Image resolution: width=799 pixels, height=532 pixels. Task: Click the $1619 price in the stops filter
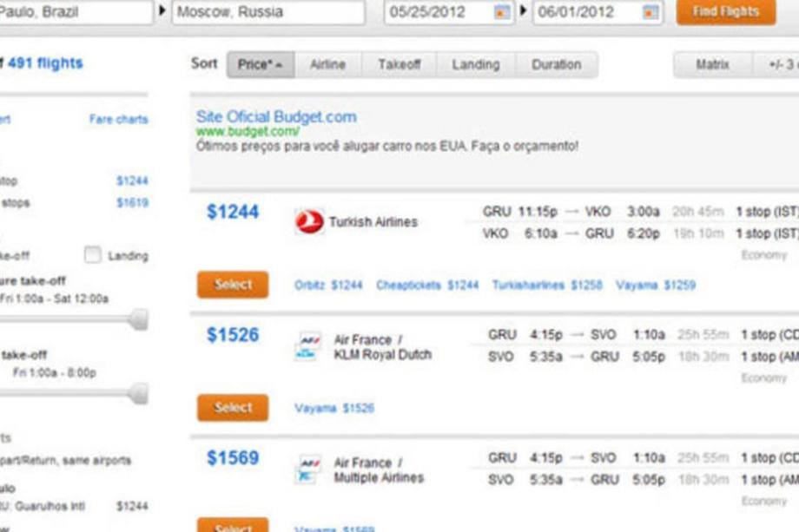pyautogui.click(x=132, y=202)
